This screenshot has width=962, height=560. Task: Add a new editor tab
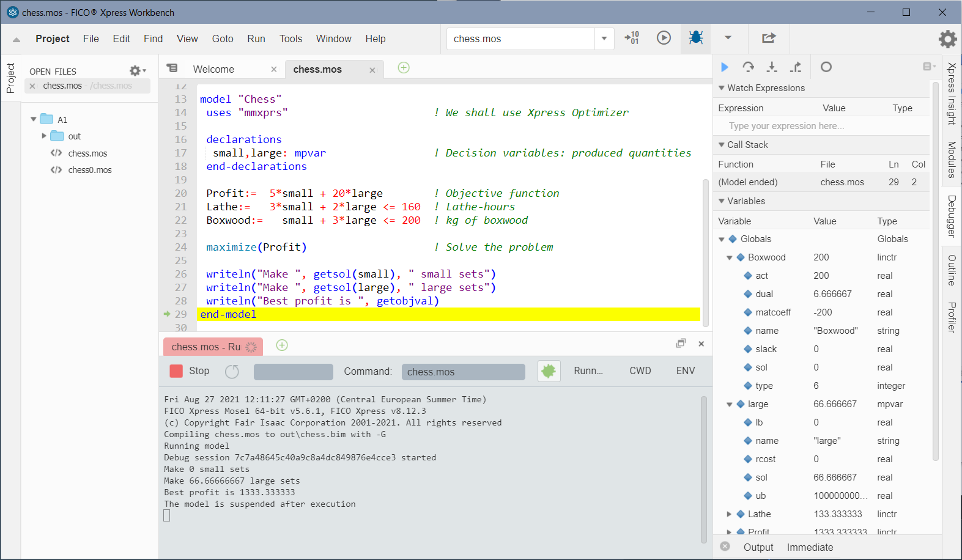coord(404,68)
